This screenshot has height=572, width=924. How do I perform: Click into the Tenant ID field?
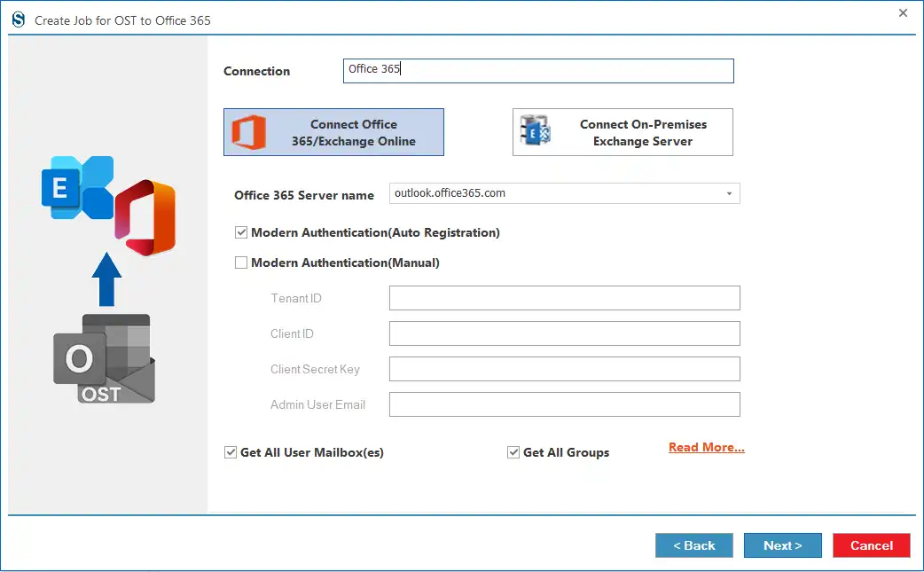pos(565,298)
